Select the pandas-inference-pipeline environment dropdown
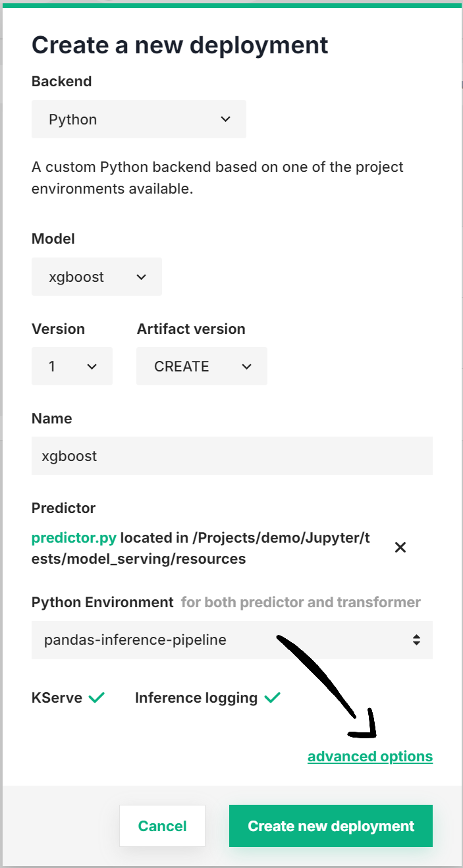This screenshot has width=463, height=868. coord(232,639)
